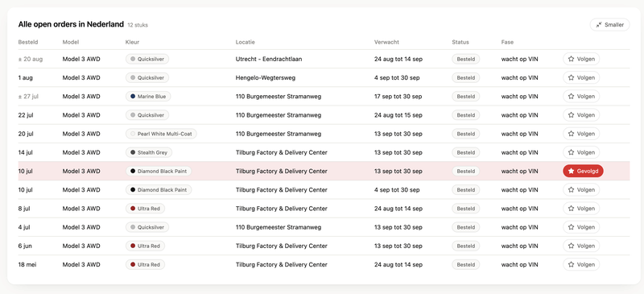This screenshot has width=644, height=294.
Task: Select Ultra Red chip in 18 mei row
Action: coord(145,264)
